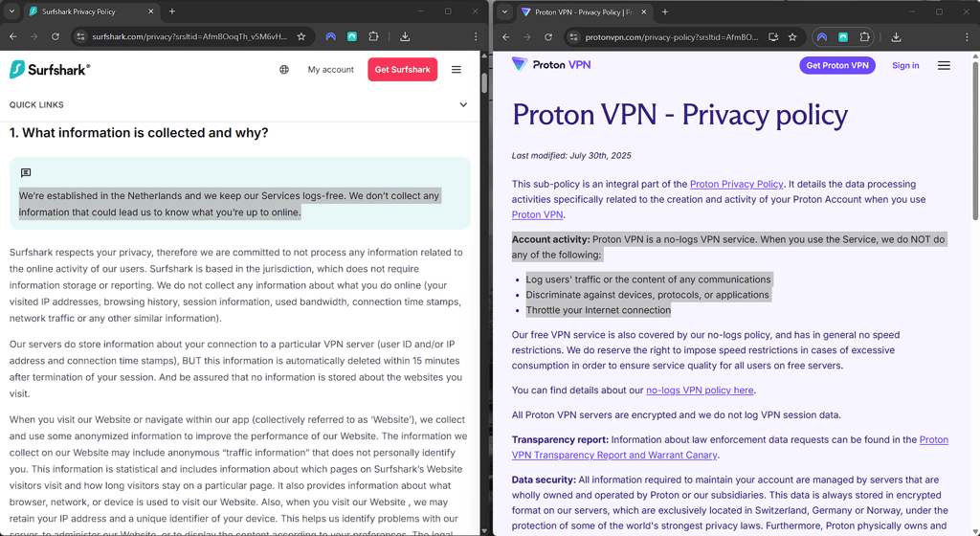
Task: Bookmark the Surfshark page with star icon
Action: tap(301, 37)
